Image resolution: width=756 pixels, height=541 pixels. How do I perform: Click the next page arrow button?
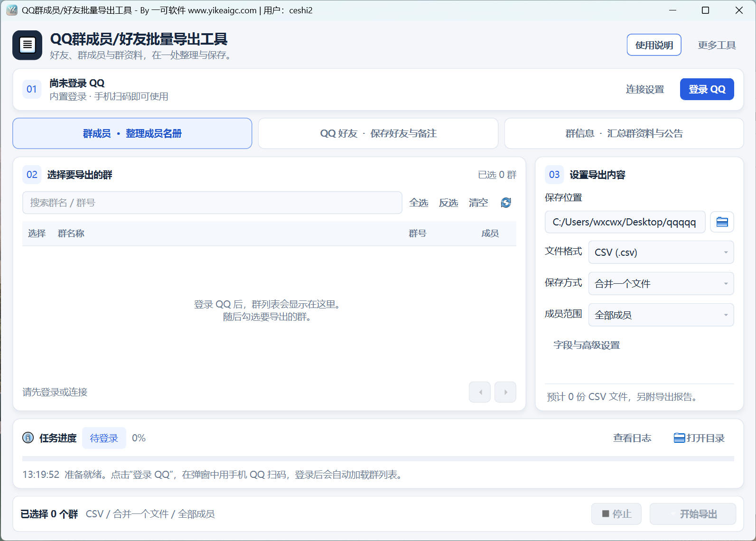[x=505, y=392]
